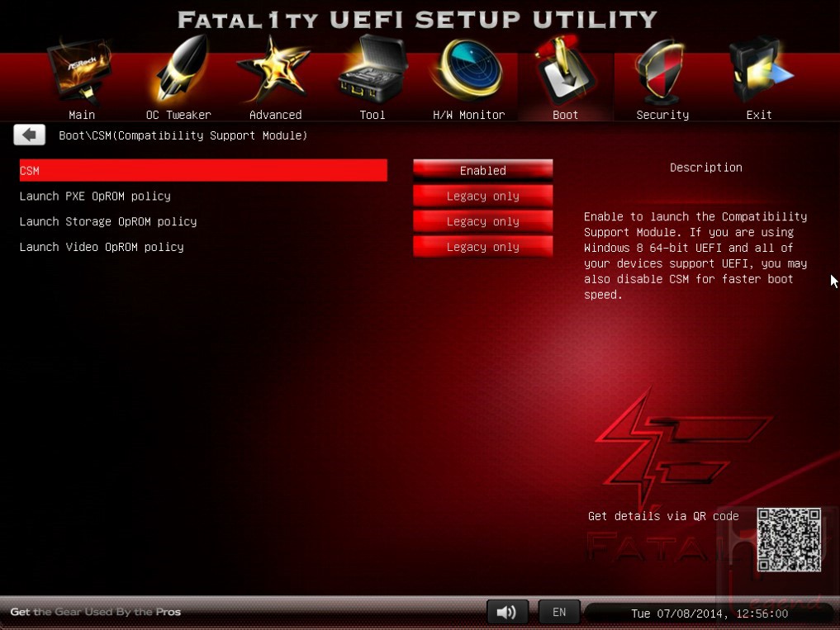
Task: Change Launch PXE OpROM policy value
Action: (482, 196)
